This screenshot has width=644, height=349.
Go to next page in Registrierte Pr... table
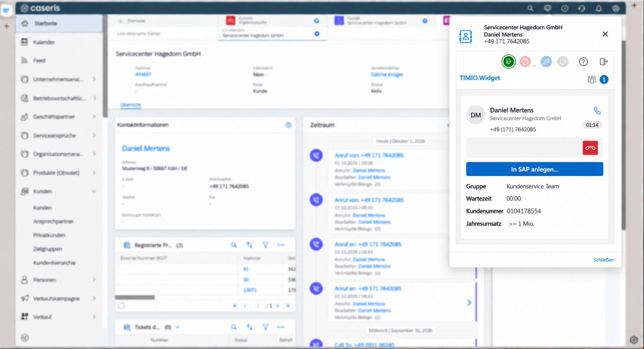pyautogui.click(x=278, y=306)
